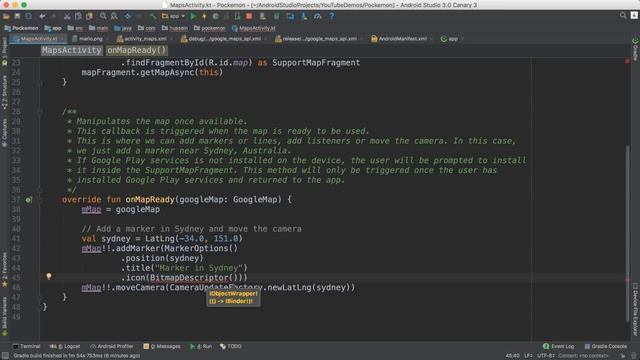Click the Open file toolbar icon
This screenshot has width=640, height=360.
point(6,16)
